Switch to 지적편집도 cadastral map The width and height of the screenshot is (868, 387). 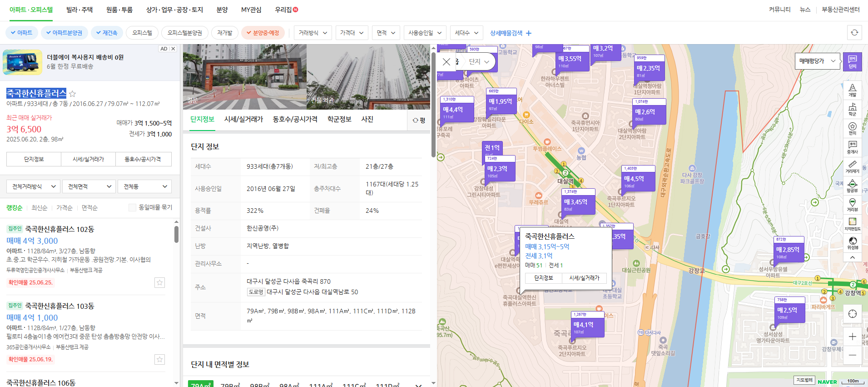tap(852, 224)
